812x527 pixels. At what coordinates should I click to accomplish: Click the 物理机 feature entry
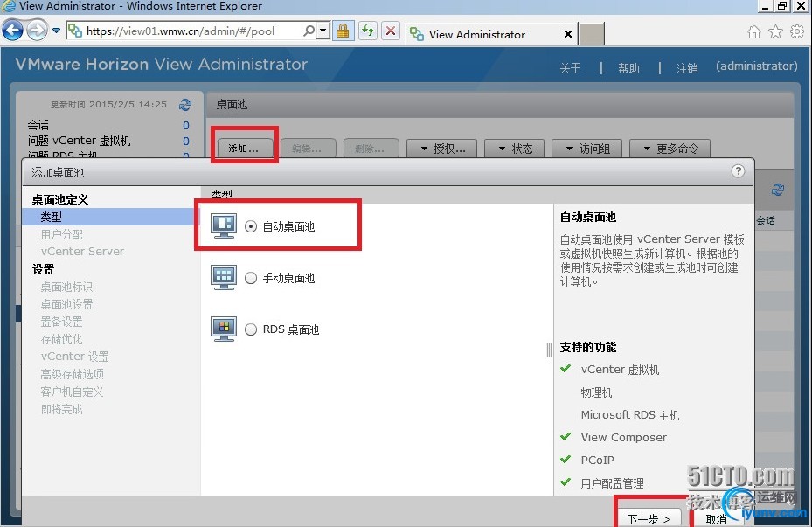[x=596, y=392]
